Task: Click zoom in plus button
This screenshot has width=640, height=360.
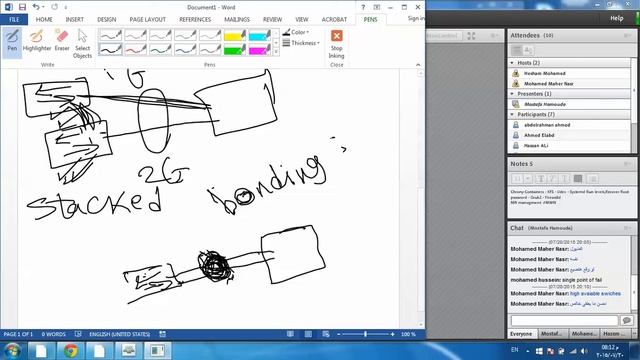Action: tap(392, 334)
